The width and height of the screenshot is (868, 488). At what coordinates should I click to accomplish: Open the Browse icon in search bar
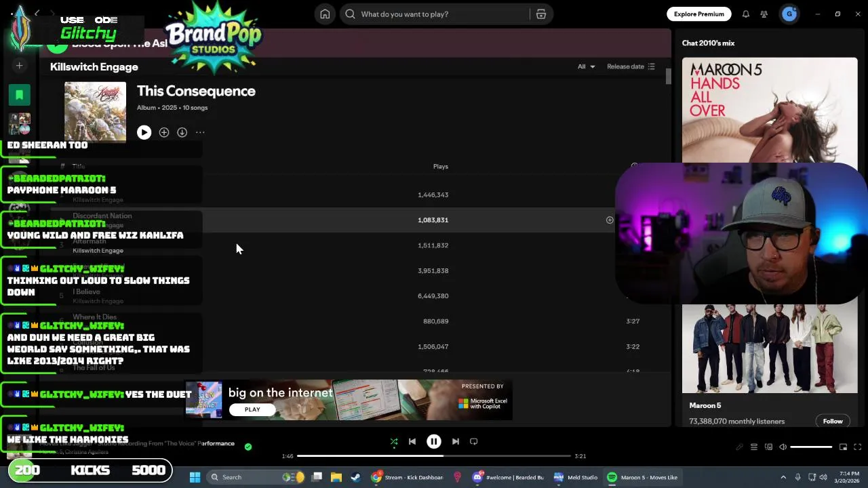[x=541, y=14]
